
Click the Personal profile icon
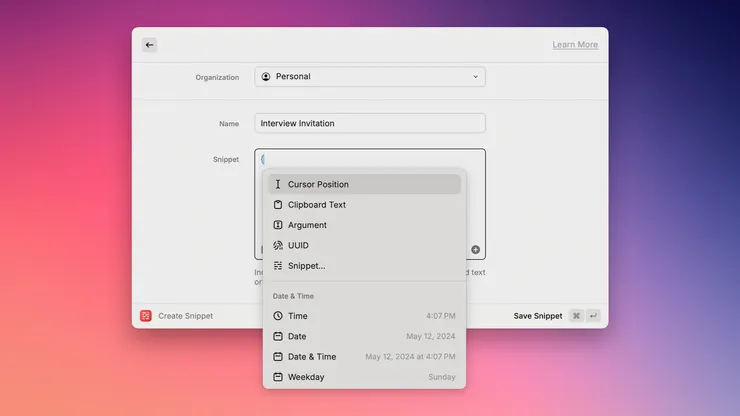click(266, 76)
